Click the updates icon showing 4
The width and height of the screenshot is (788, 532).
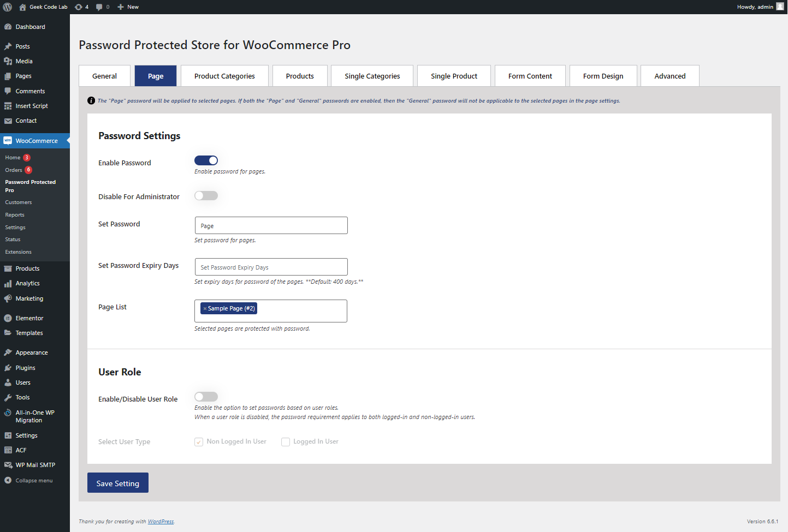pyautogui.click(x=79, y=7)
